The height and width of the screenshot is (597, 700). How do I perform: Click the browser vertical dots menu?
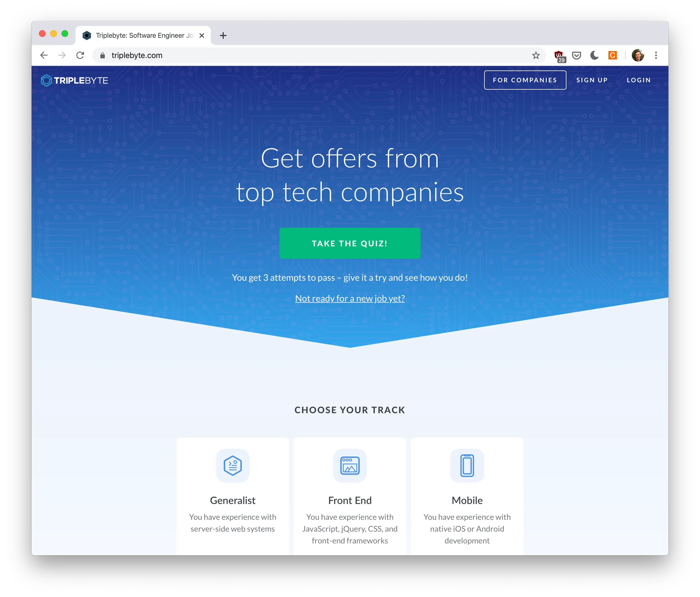[x=657, y=55]
